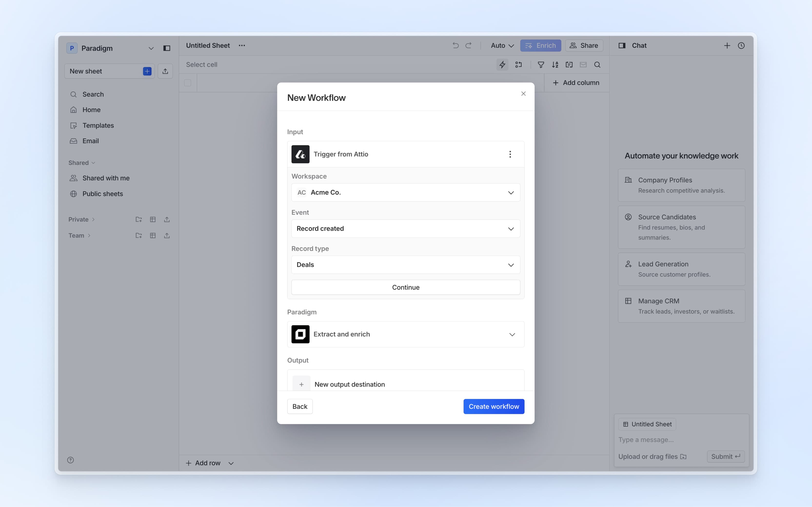Open Shared with me in sidebar
Viewport: 812px width, 507px height.
point(106,178)
